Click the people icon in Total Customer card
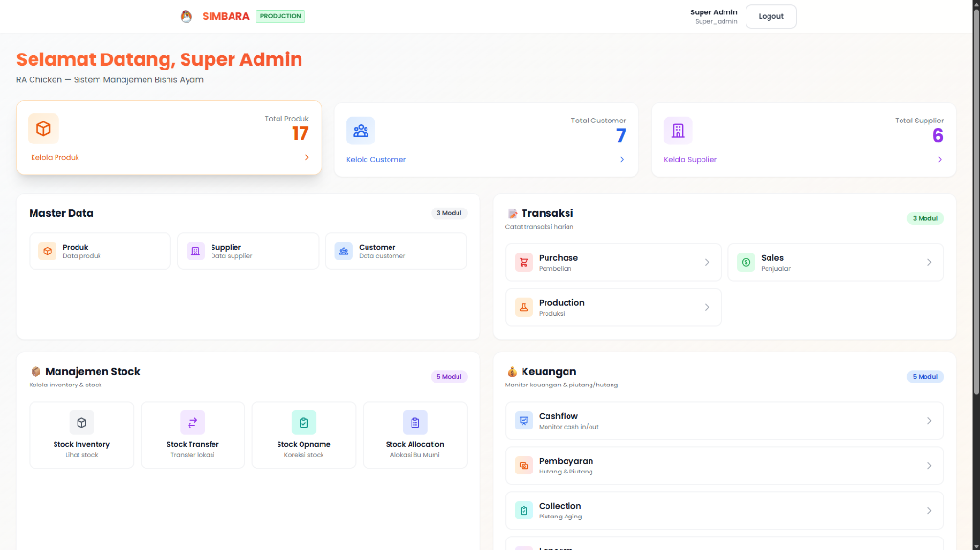 pos(361,131)
